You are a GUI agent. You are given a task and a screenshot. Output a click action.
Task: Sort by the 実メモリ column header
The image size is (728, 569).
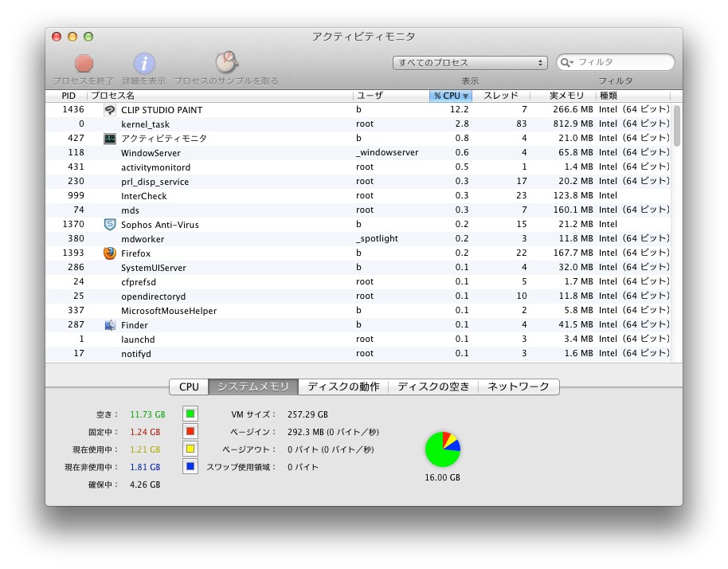click(566, 96)
